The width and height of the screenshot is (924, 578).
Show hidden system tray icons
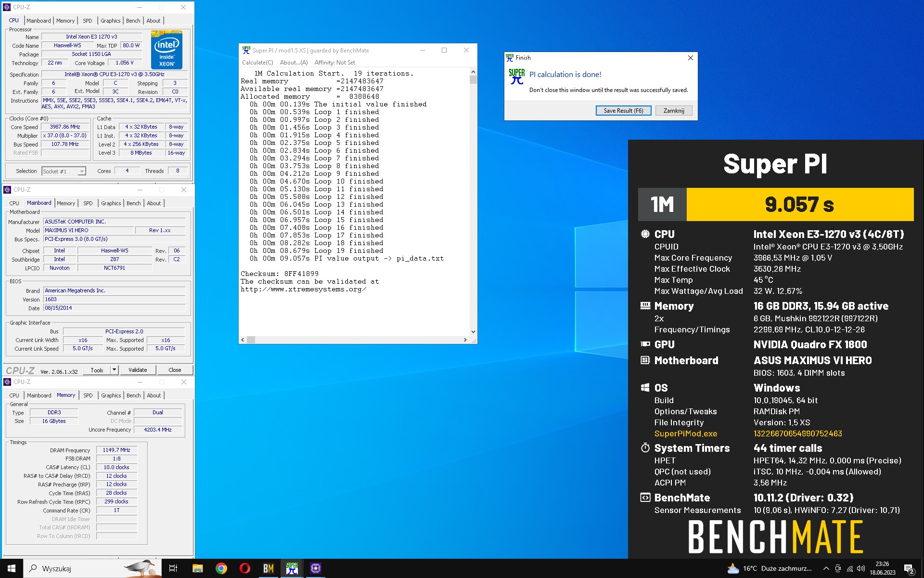coord(826,568)
